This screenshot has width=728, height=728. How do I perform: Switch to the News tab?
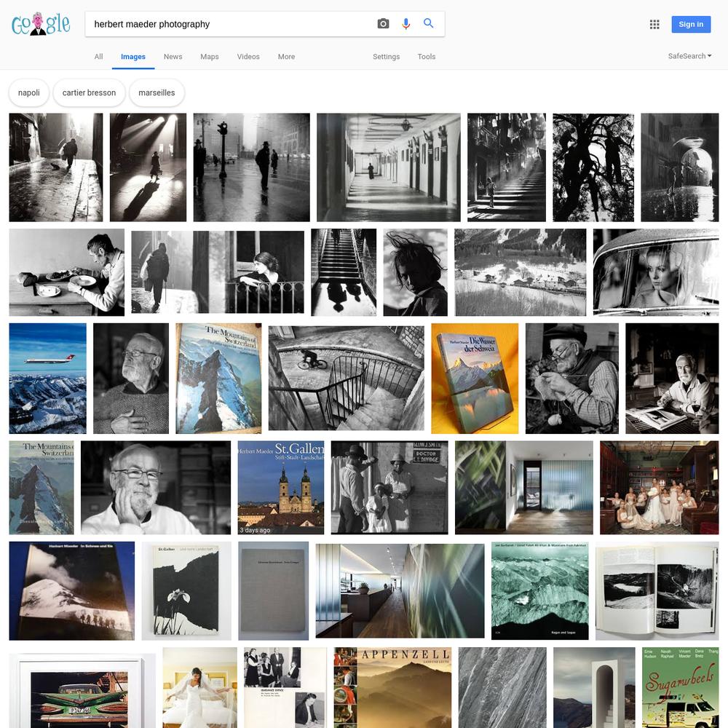coord(173,57)
